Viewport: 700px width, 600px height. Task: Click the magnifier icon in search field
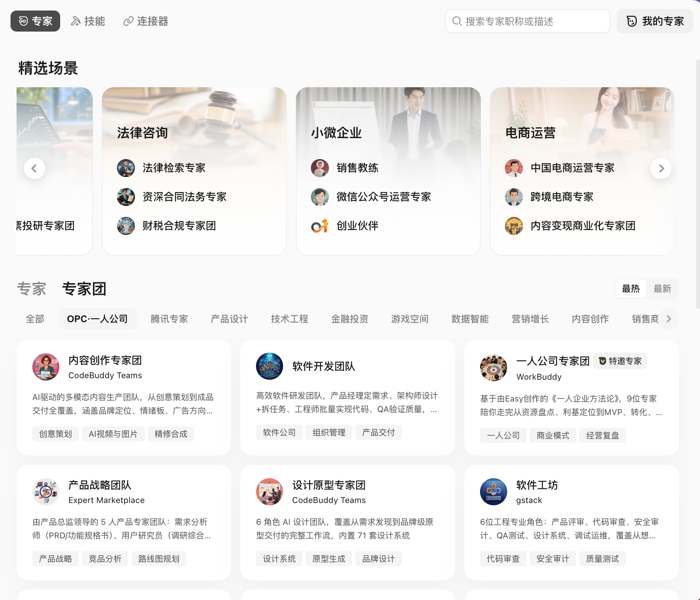click(x=457, y=21)
